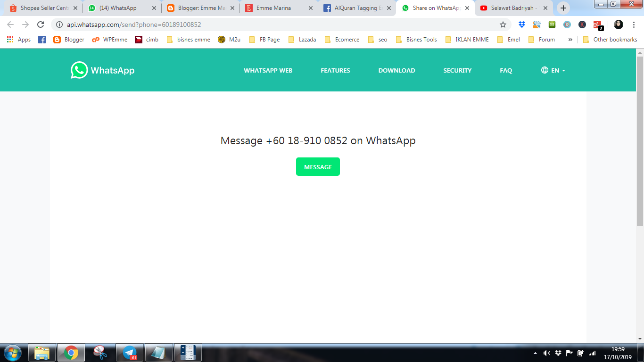Open the taskbar clock showing 19:59
Image resolution: width=644 pixels, height=362 pixels.
pos(618,353)
